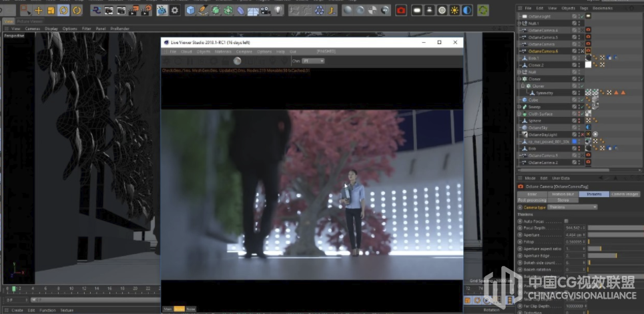The width and height of the screenshot is (644, 314).
Task: Select the Move tool
Action: point(38,10)
